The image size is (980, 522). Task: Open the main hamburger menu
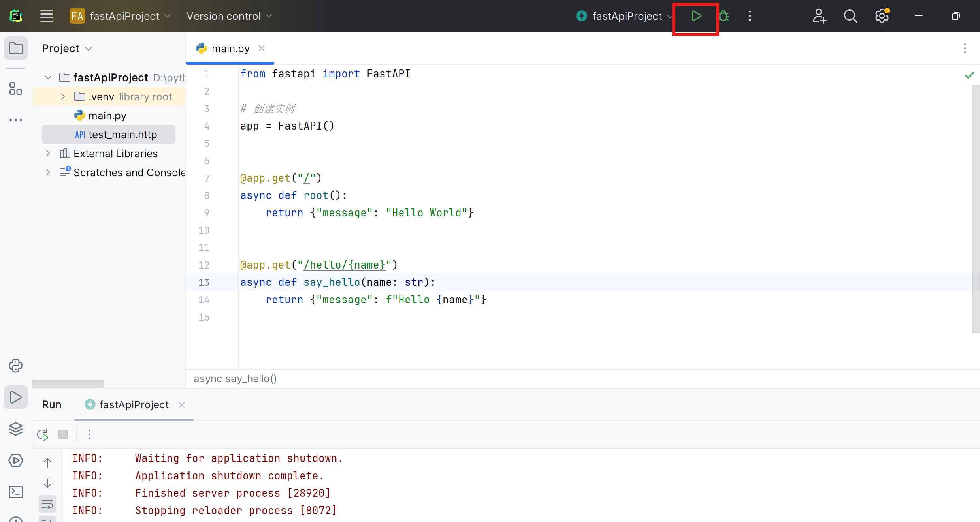pos(47,16)
